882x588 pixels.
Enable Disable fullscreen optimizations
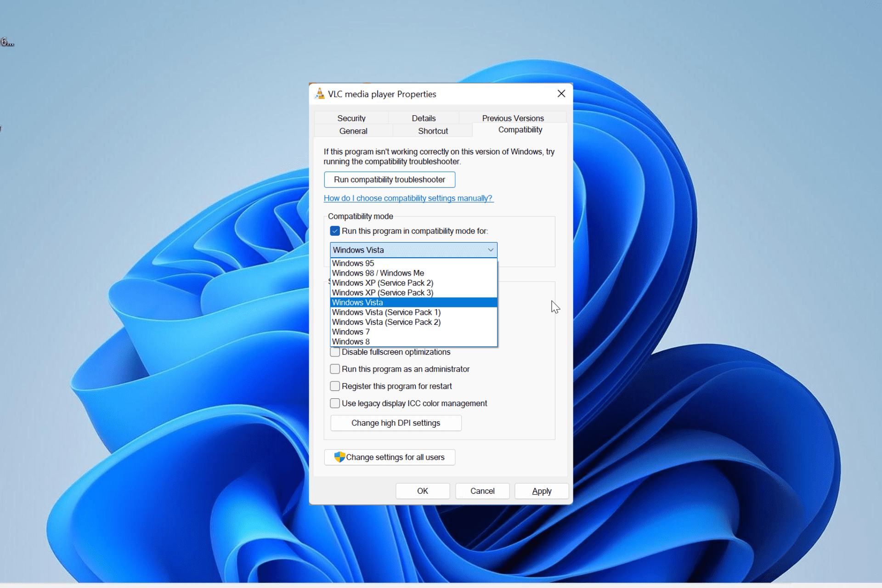335,352
